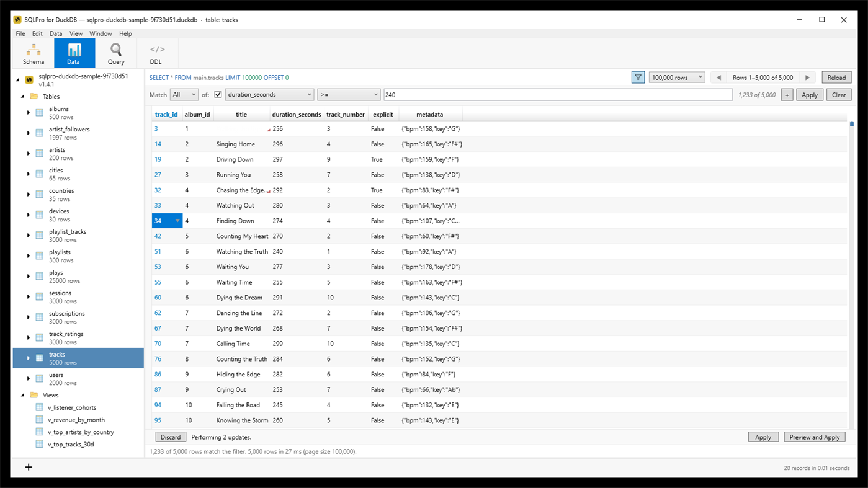868x488 pixels.
Task: Click the Discard updates button
Action: [x=171, y=437]
